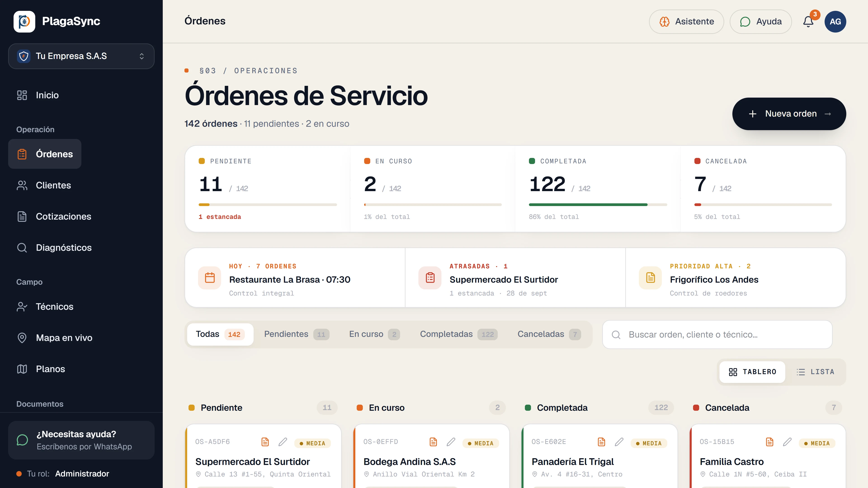Click the Pendiente progress bar
This screenshot has height=488, width=868.
(268, 204)
